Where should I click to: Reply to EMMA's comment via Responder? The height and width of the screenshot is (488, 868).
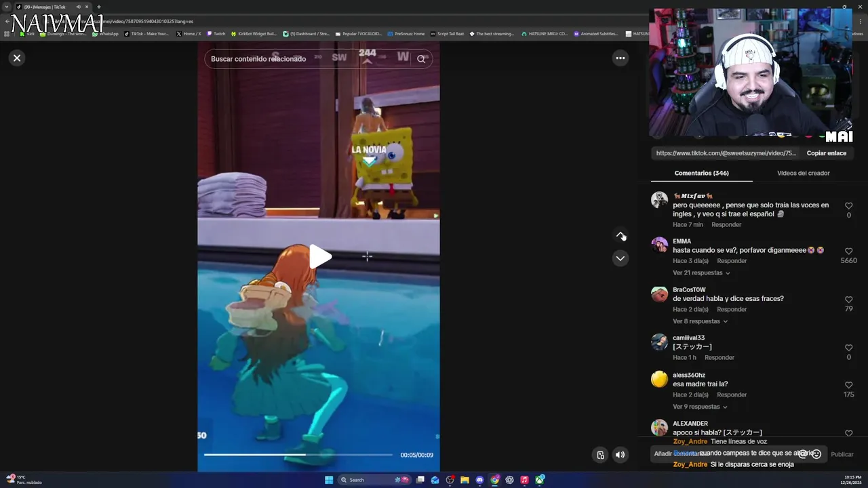point(732,261)
